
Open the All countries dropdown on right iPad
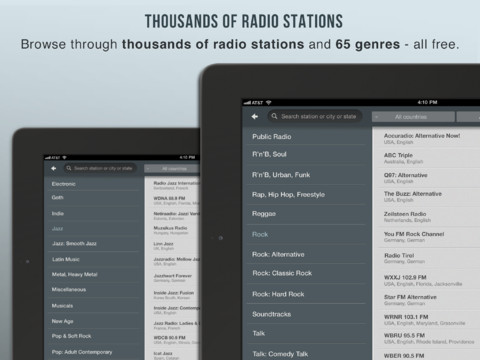pyautogui.click(x=413, y=117)
